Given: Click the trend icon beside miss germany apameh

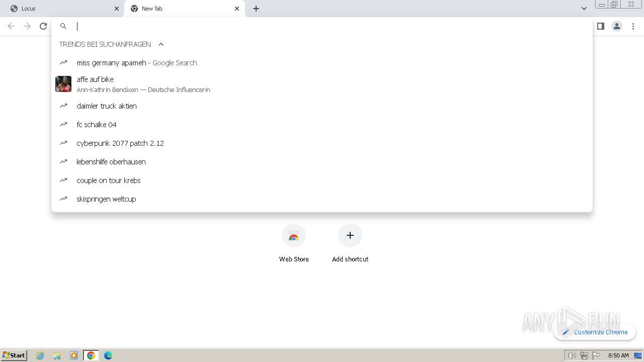Looking at the screenshot, I should 63,63.
